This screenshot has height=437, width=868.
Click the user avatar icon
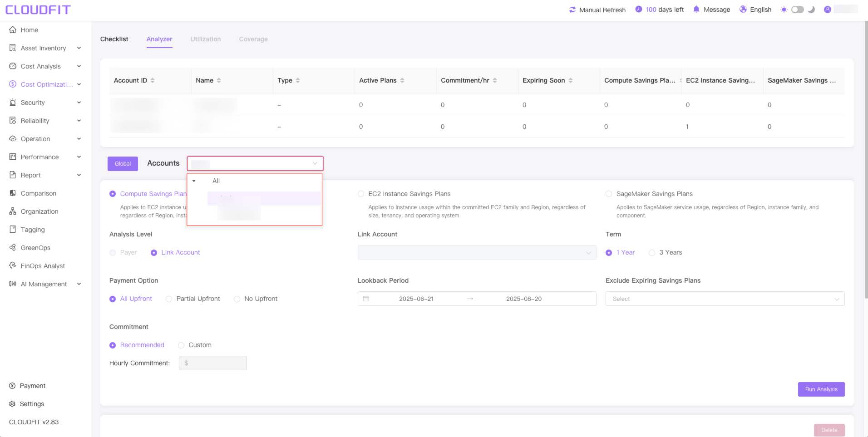click(828, 10)
